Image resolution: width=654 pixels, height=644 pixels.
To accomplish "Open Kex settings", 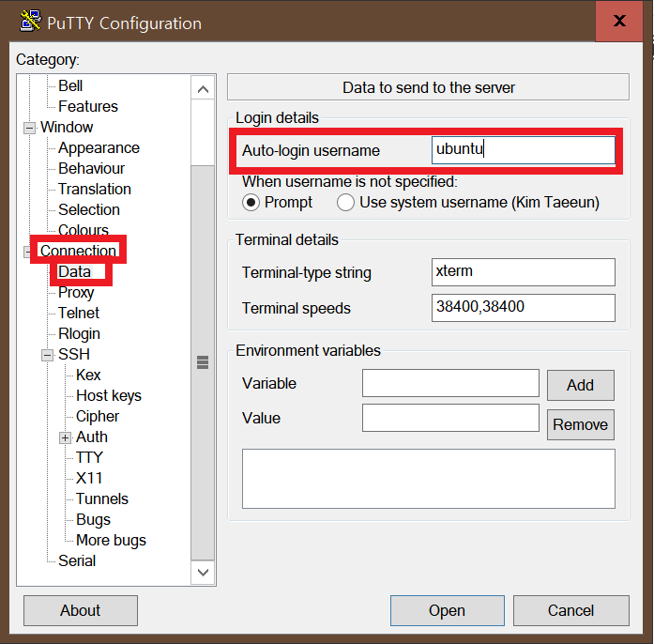I will [88, 376].
